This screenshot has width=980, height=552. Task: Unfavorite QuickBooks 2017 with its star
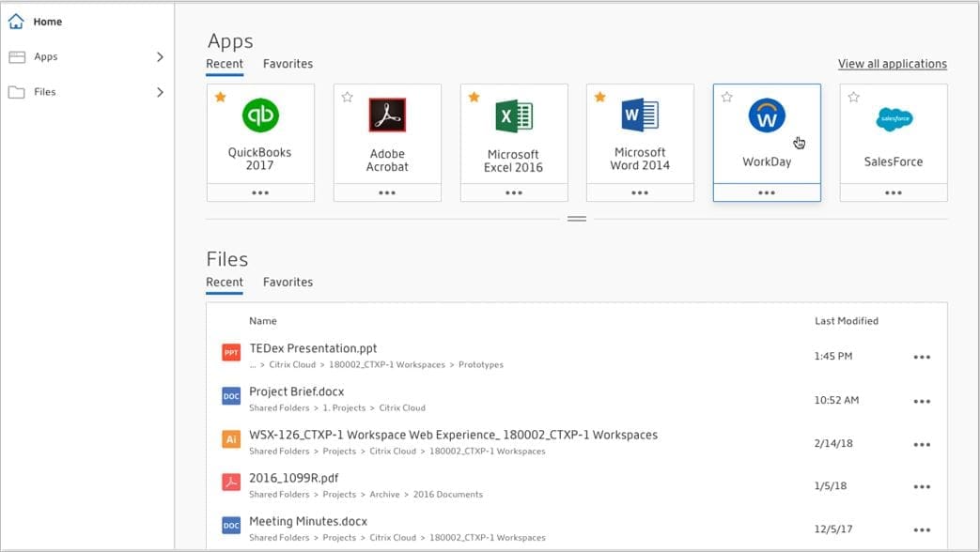[x=221, y=97]
